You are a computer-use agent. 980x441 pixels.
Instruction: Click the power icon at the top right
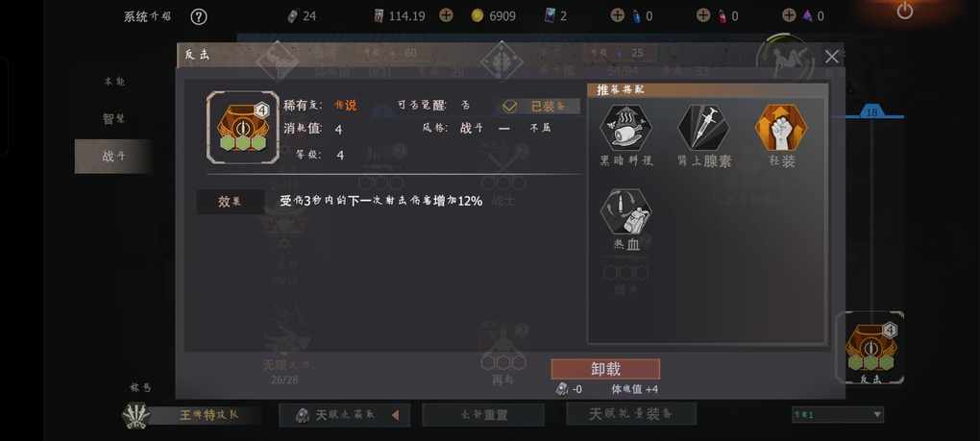click(904, 11)
